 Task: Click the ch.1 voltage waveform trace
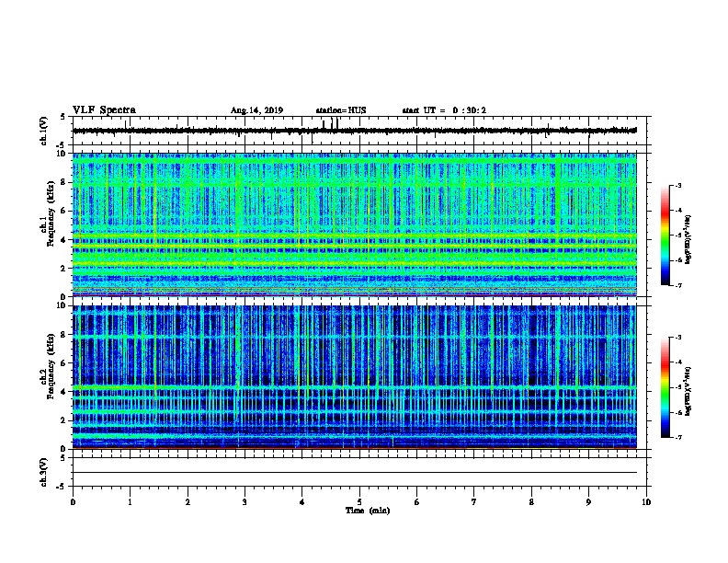355,131
